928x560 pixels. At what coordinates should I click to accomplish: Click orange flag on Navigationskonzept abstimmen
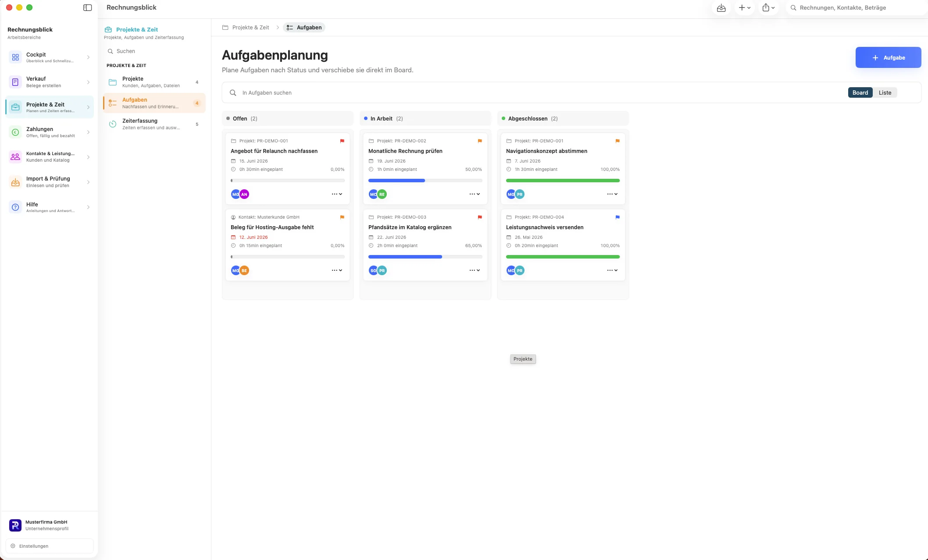(x=617, y=141)
